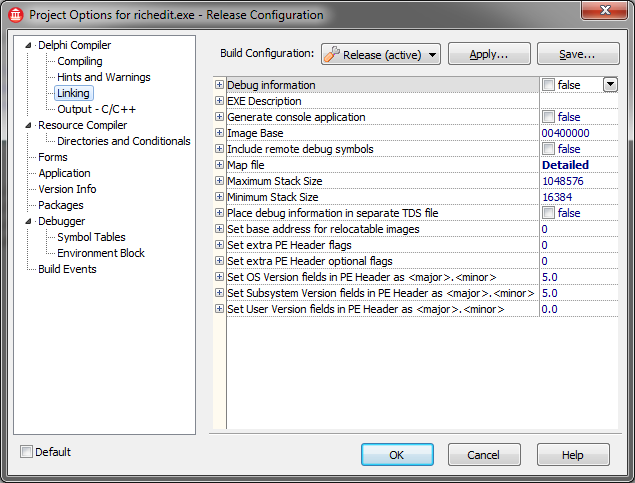Close the Project Options dialog

[x=605, y=10]
